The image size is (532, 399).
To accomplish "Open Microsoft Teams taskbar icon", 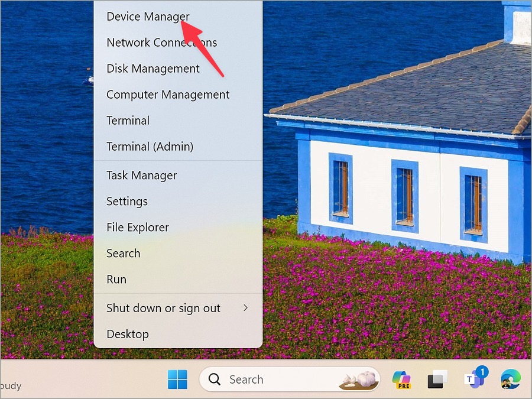I will click(475, 378).
